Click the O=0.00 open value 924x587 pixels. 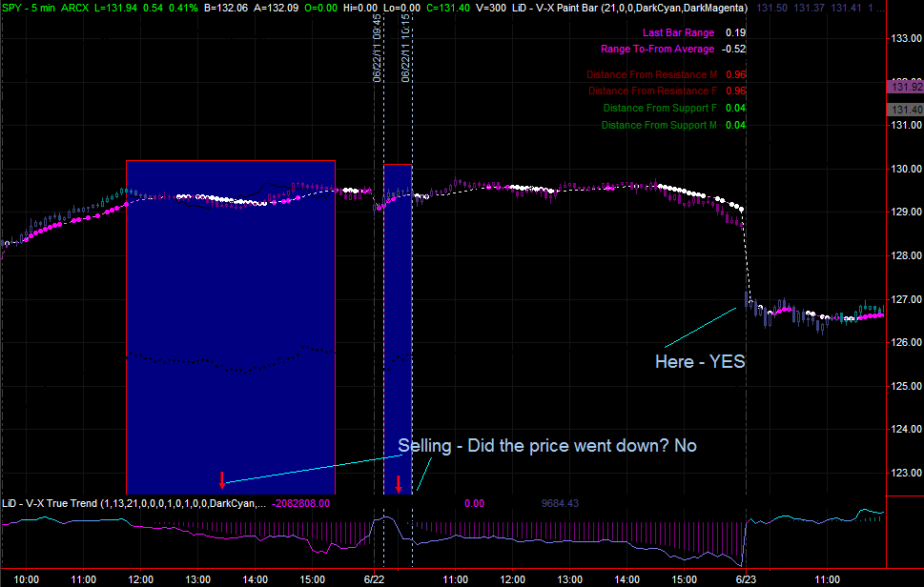[322, 9]
